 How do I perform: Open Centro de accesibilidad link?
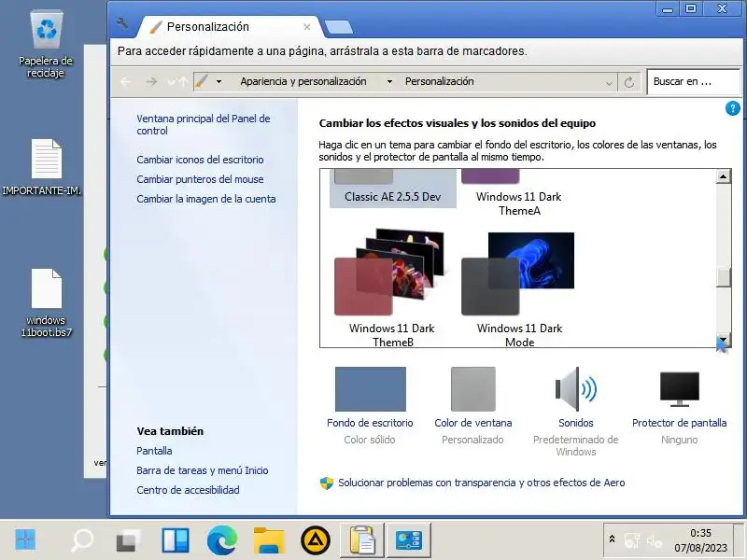tap(189, 490)
